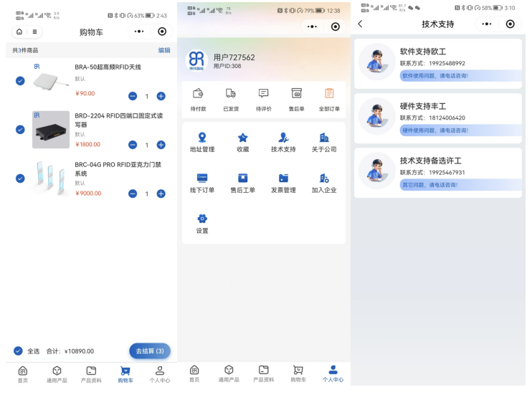The width and height of the screenshot is (532, 400).
Task: Open 待评价 orders
Action: point(264,100)
